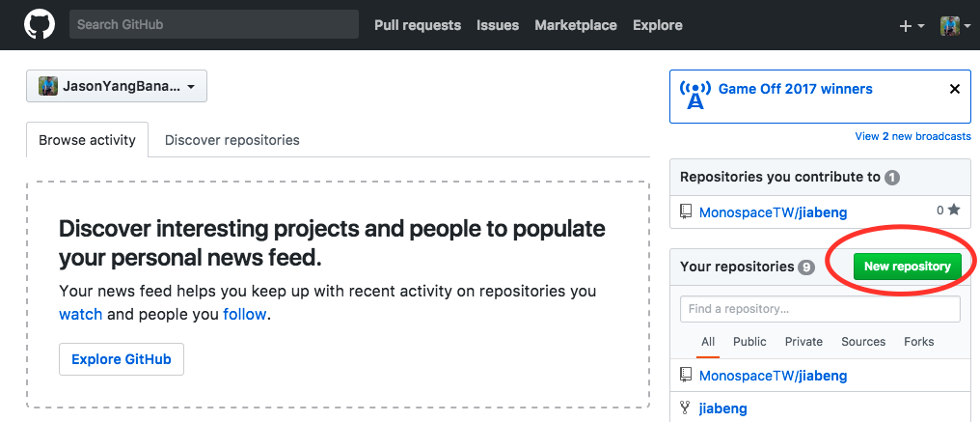The width and height of the screenshot is (980, 422).
Task: Filter repositories by Forks
Action: 918,342
